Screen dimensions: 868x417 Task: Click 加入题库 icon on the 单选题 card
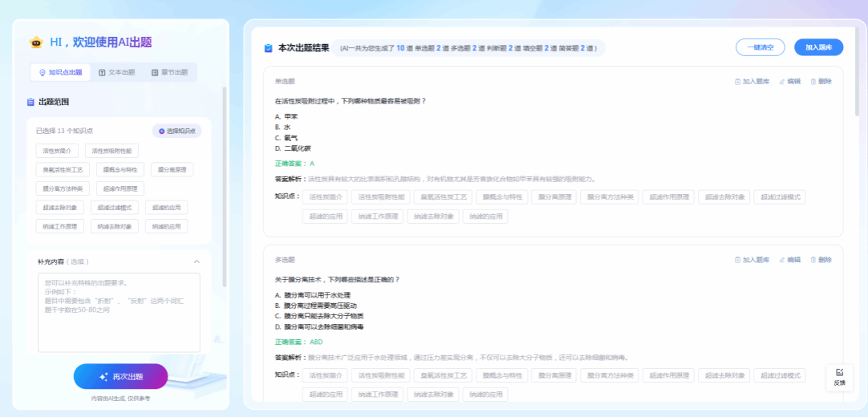click(x=737, y=81)
